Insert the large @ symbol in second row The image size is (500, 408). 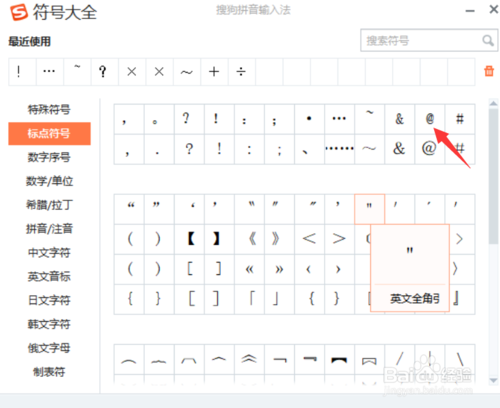(x=430, y=149)
